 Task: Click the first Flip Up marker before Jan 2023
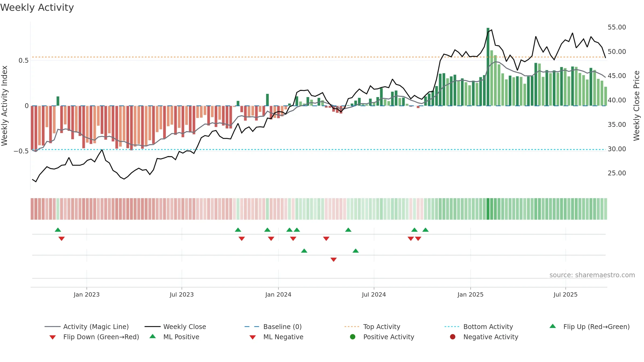[x=58, y=230]
